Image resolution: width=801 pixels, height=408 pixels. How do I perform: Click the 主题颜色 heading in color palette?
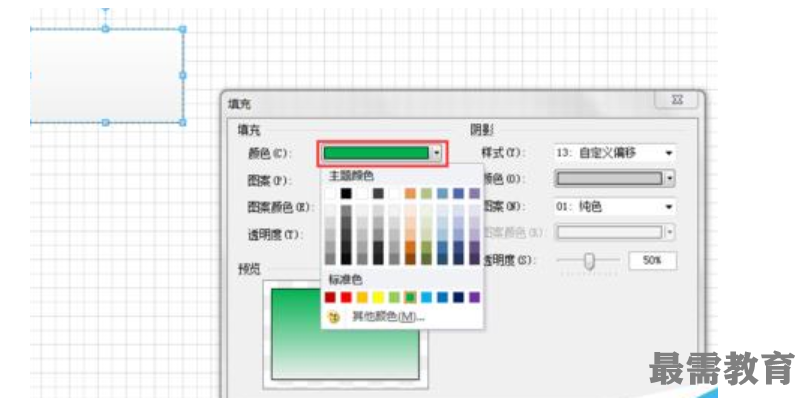[x=351, y=176]
